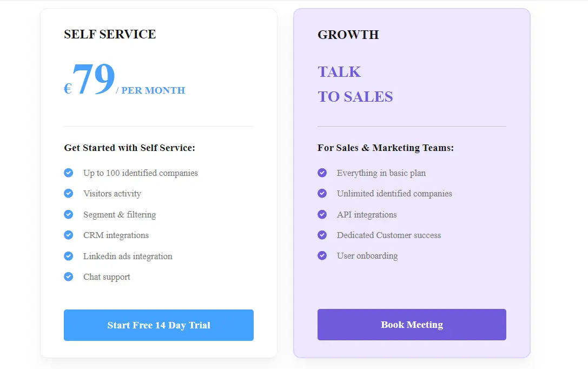Click the checkmark beside Linkedin ads integration
This screenshot has height=369, width=588.
[69, 256]
